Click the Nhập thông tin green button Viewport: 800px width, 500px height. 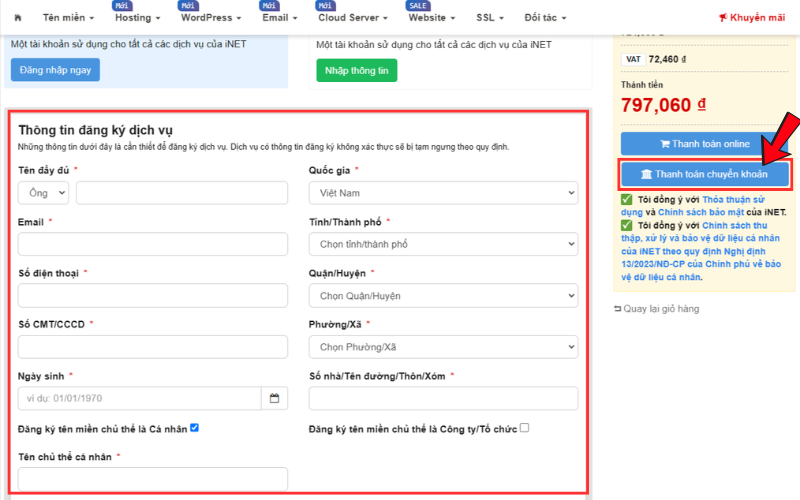pyautogui.click(x=357, y=70)
